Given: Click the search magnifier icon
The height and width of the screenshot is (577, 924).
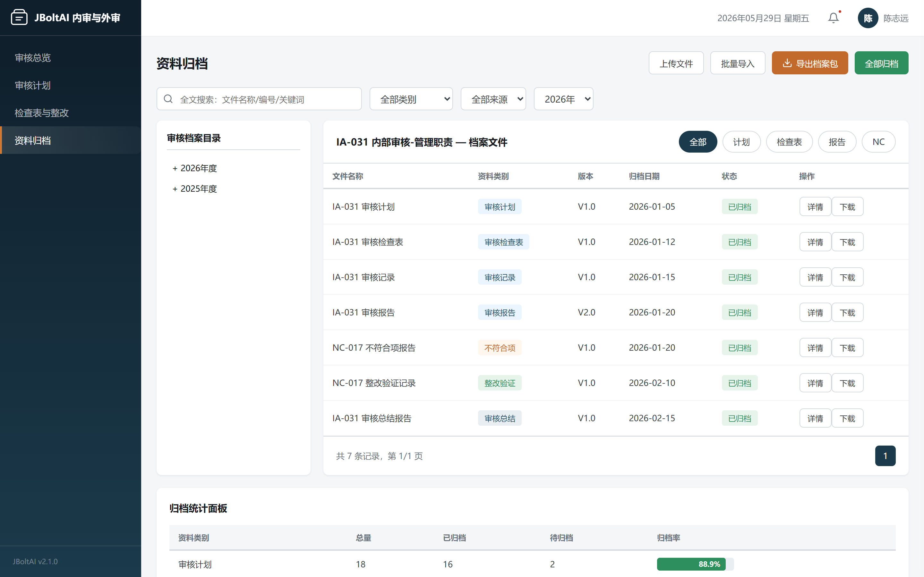Looking at the screenshot, I should [x=168, y=99].
